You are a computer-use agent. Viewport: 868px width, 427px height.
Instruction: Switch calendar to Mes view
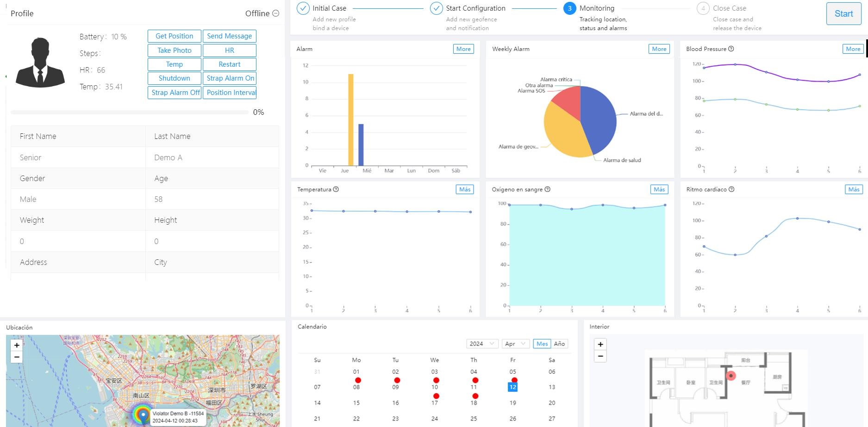click(542, 344)
